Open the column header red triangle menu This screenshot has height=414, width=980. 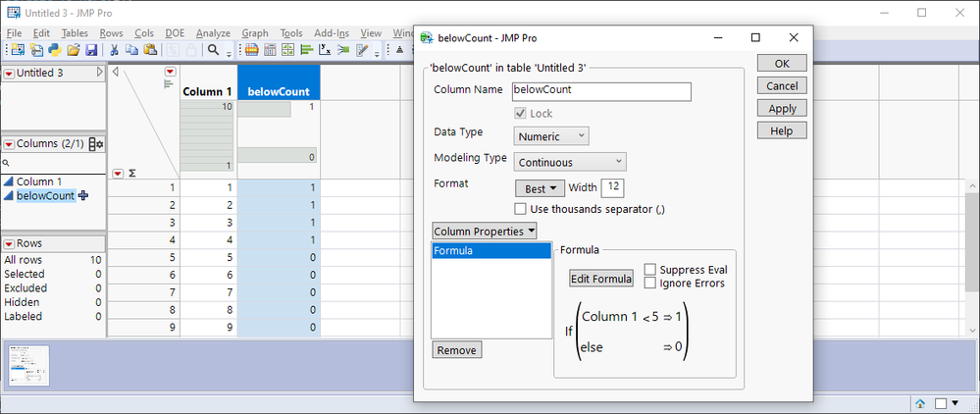tap(170, 71)
